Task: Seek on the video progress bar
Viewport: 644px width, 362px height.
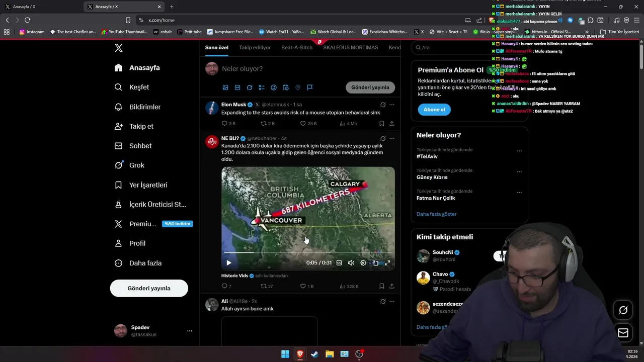Action: point(308,252)
